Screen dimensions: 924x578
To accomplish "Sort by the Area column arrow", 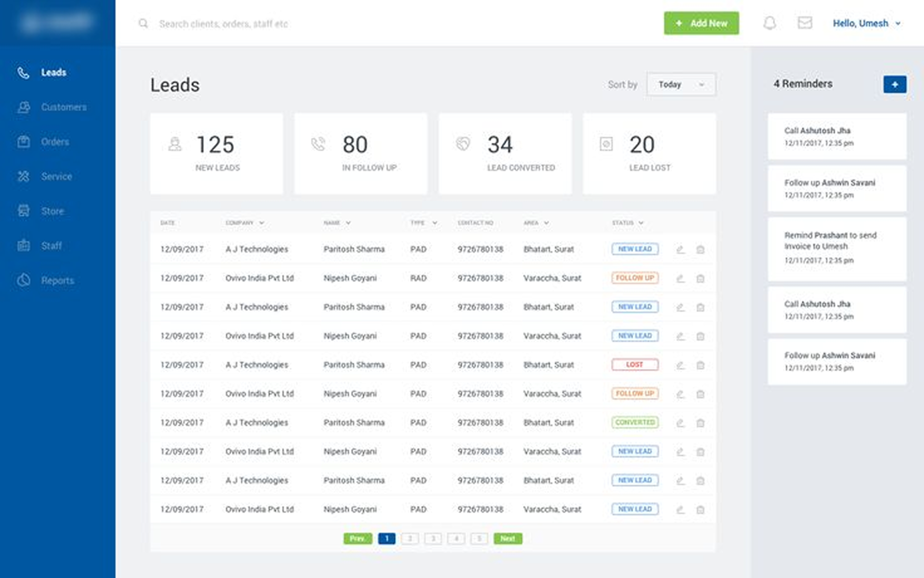I will 546,223.
